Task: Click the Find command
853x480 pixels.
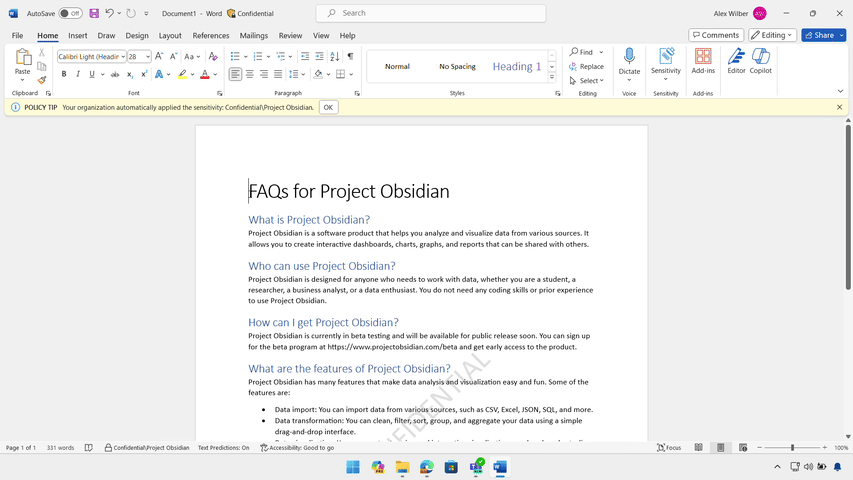Action: coord(582,52)
